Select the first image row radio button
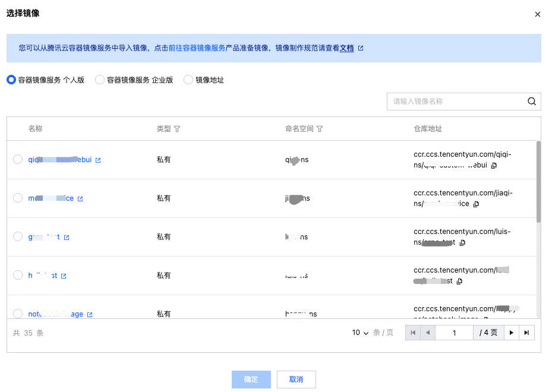The height and width of the screenshot is (392, 549). (x=18, y=159)
